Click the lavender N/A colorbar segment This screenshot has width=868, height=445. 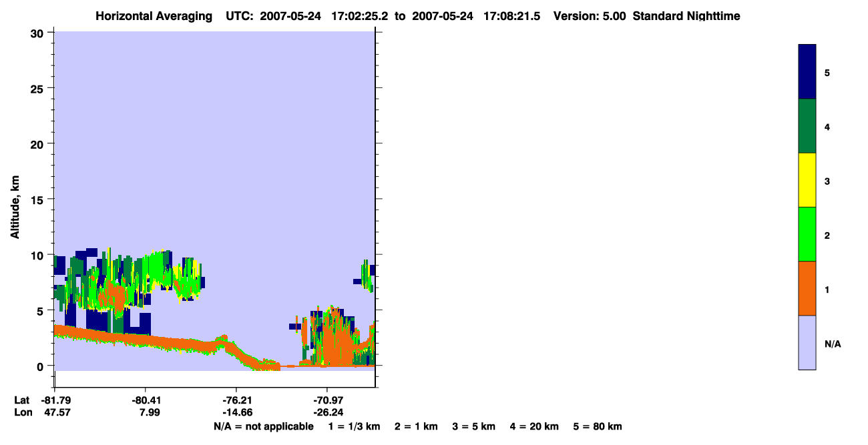click(x=807, y=342)
